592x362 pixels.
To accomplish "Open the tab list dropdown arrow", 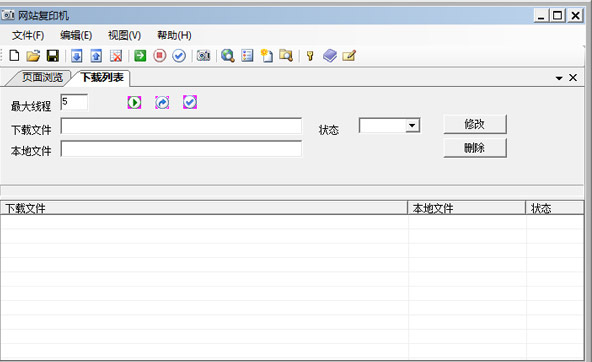I will (x=559, y=78).
